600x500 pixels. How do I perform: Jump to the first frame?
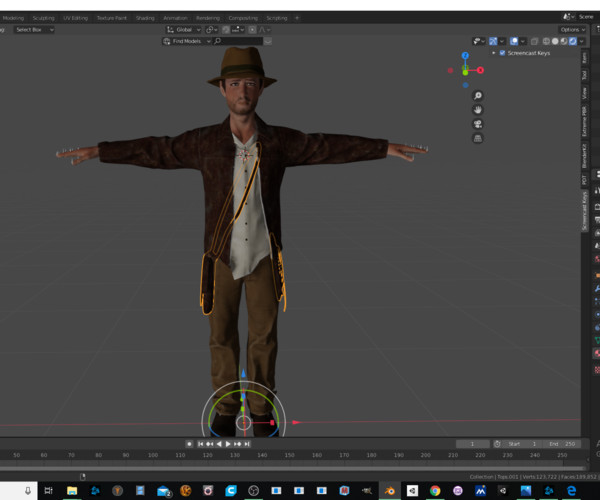pyautogui.click(x=200, y=444)
